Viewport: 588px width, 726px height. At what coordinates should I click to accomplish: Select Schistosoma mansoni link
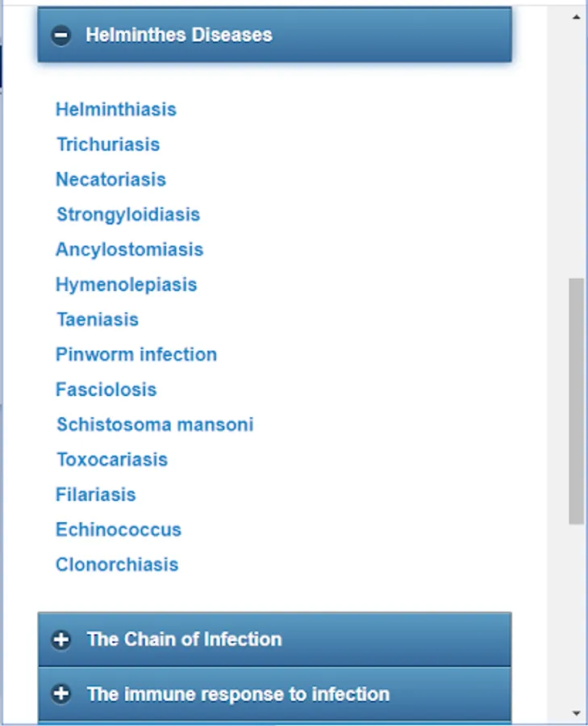[155, 425]
